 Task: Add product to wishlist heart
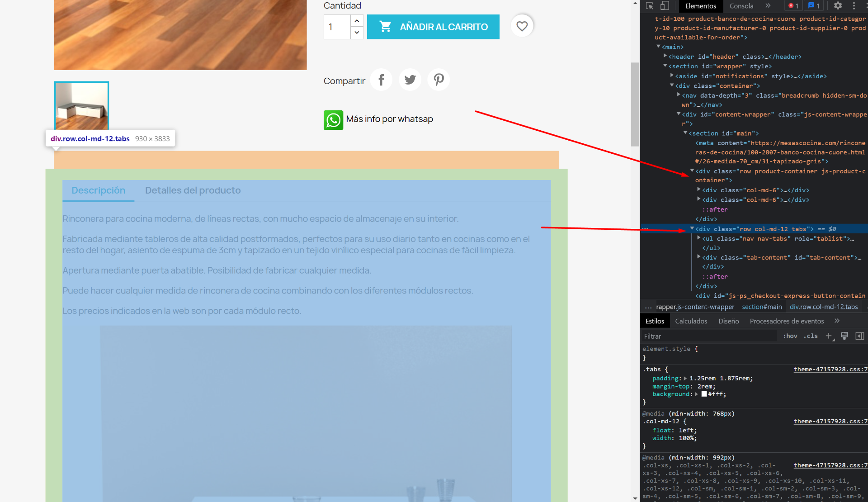(522, 26)
